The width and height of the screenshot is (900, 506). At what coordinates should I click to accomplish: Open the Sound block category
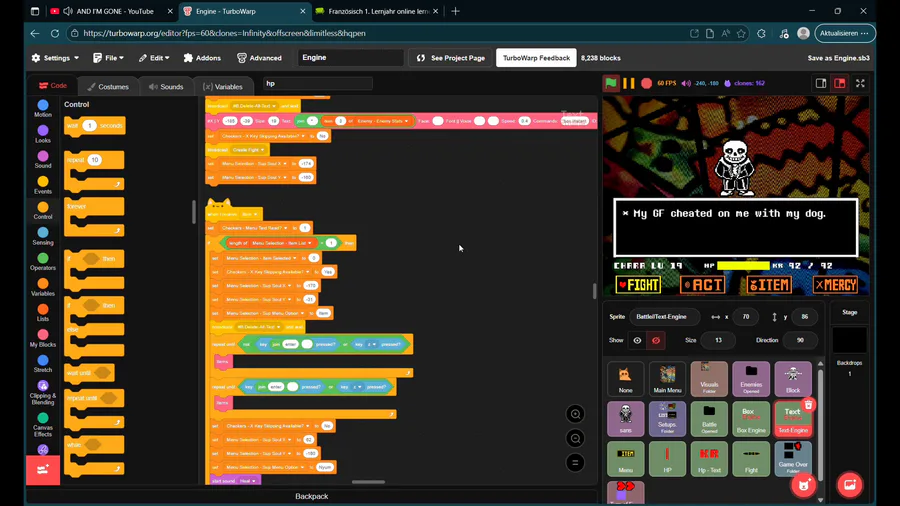42,159
